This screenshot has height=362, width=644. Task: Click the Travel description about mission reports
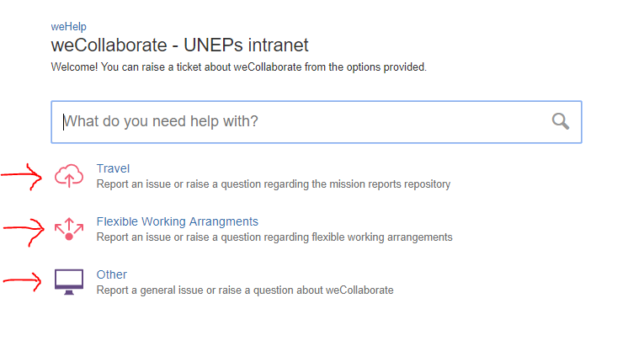click(274, 184)
